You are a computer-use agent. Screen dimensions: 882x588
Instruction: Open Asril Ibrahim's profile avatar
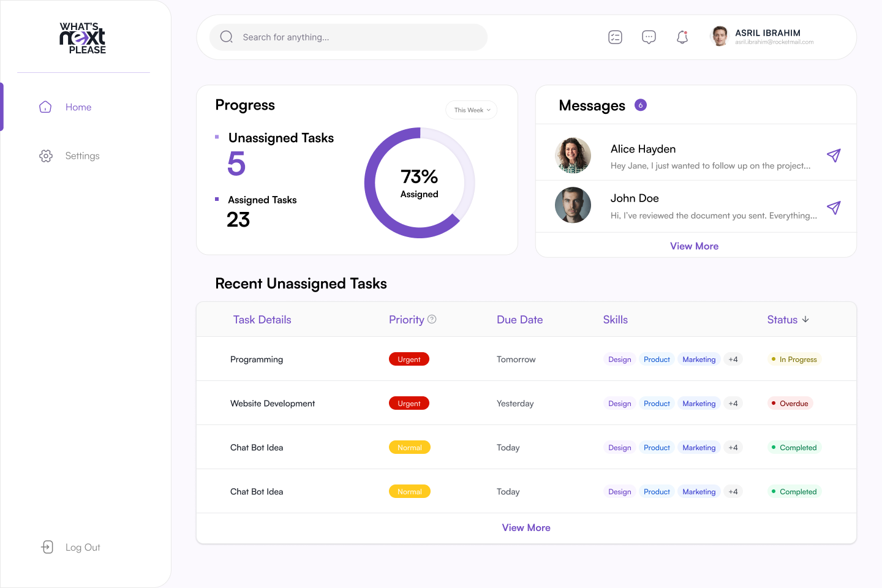tap(720, 37)
